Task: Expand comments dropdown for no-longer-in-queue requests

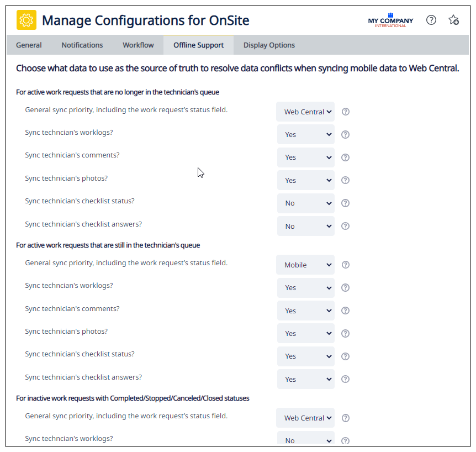Action: (306, 157)
